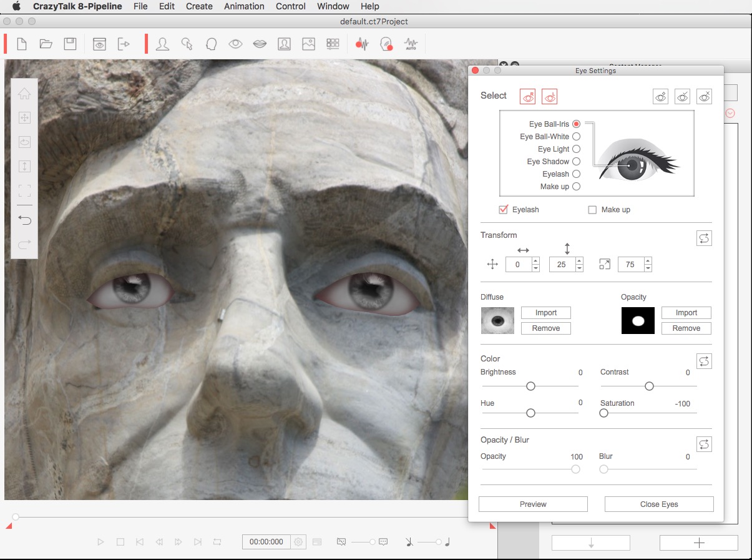This screenshot has width=752, height=560.
Task: Open the create actor head-silhouette tool
Action: [163, 44]
